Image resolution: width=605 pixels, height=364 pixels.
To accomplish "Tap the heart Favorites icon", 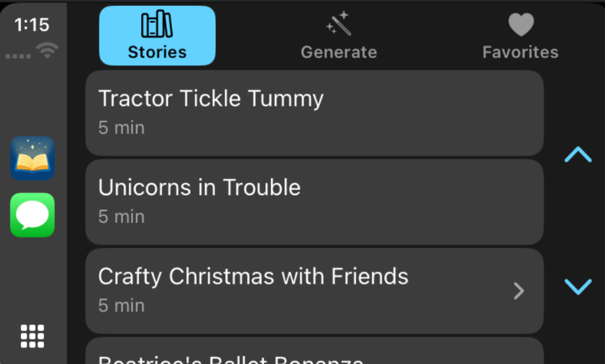I will 519,24.
